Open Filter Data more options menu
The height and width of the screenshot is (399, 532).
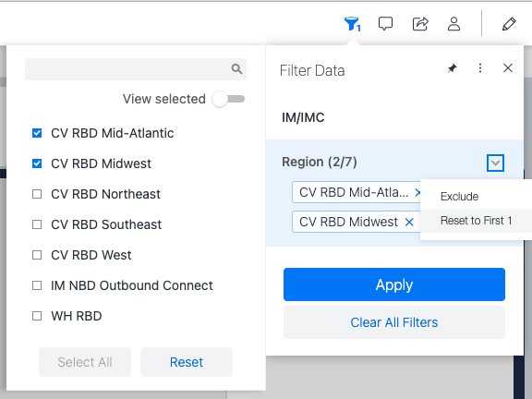tap(480, 68)
